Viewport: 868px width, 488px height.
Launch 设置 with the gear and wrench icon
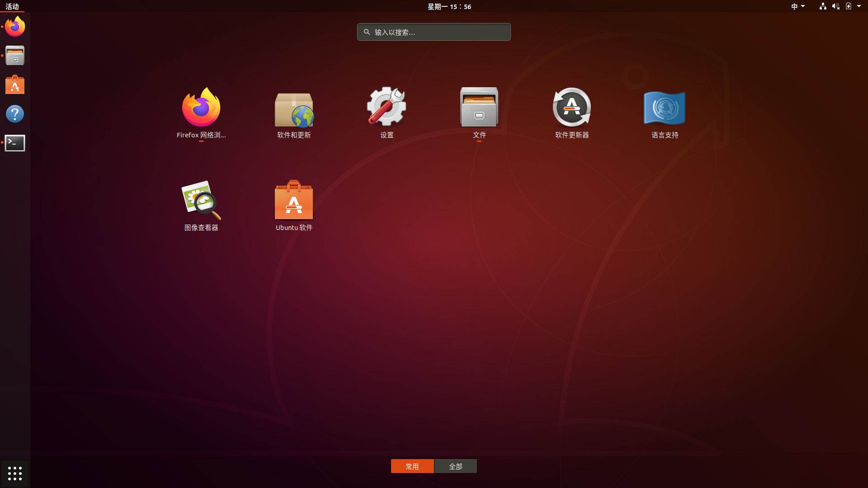click(387, 107)
